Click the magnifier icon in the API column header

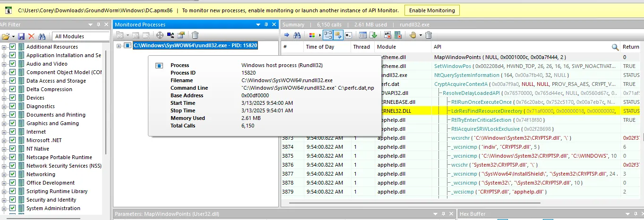point(615,47)
